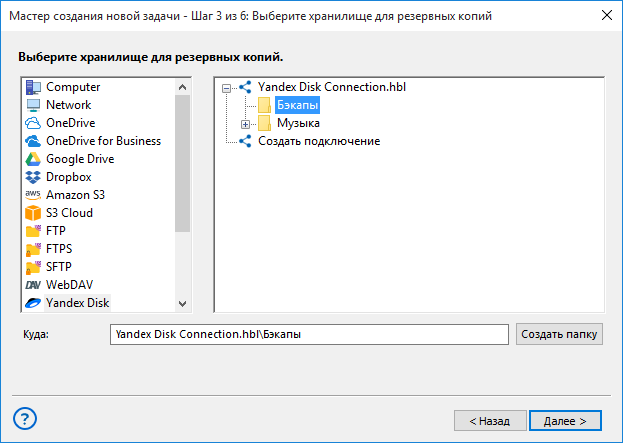Image resolution: width=623 pixels, height=443 pixels.
Task: Click the Создать папку button
Action: tap(559, 334)
